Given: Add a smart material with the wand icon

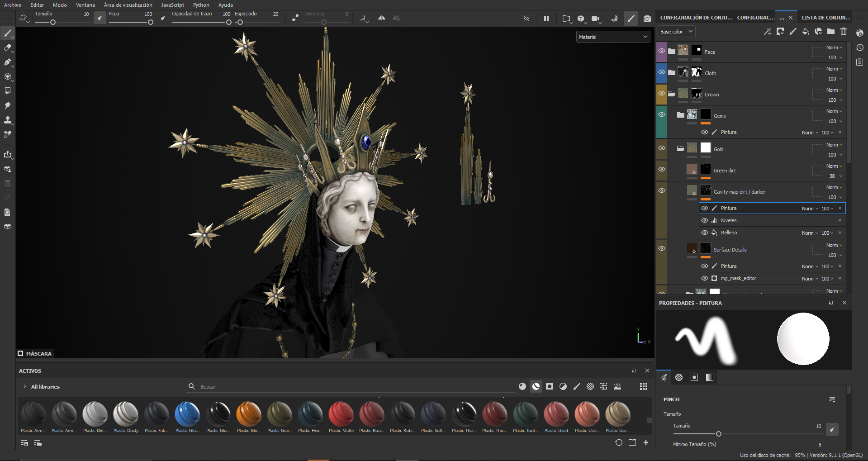Looking at the screenshot, I should (768, 32).
